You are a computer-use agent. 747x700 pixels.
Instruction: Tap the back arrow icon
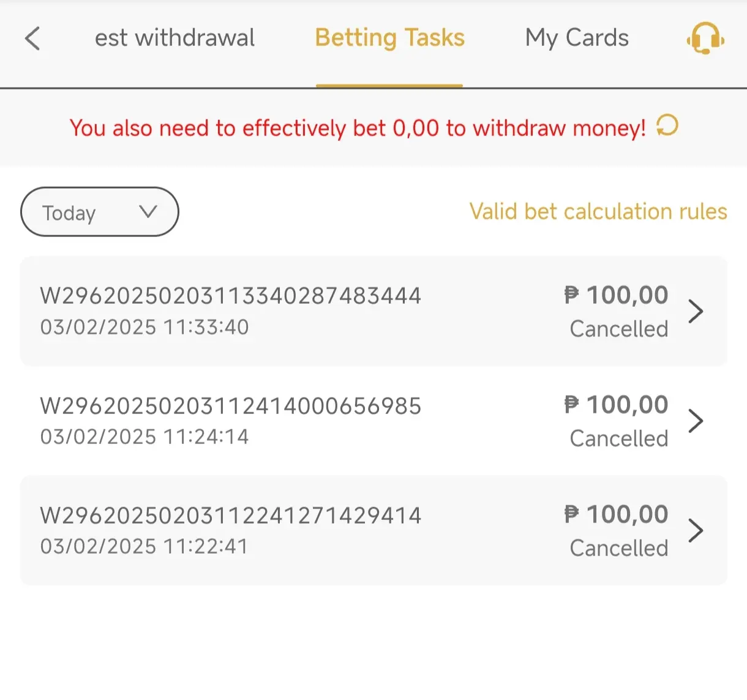coord(32,38)
